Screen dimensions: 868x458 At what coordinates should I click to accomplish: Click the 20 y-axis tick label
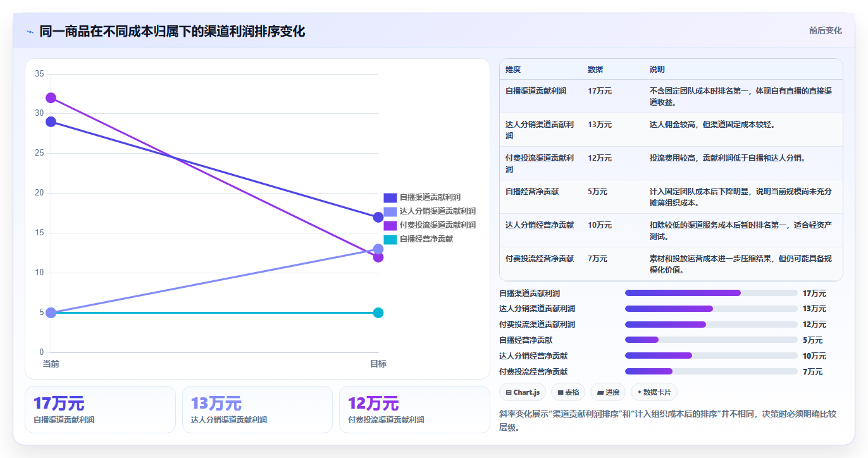[x=39, y=193]
